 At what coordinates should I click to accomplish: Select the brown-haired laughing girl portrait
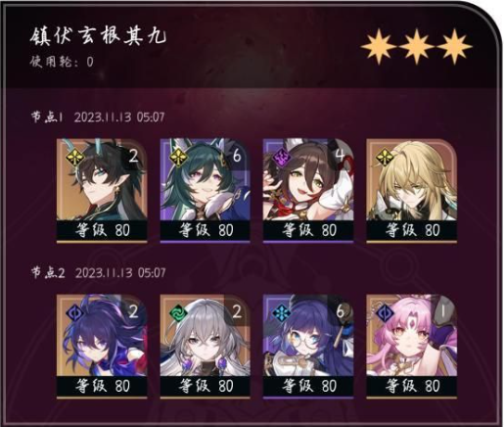coord(308,191)
